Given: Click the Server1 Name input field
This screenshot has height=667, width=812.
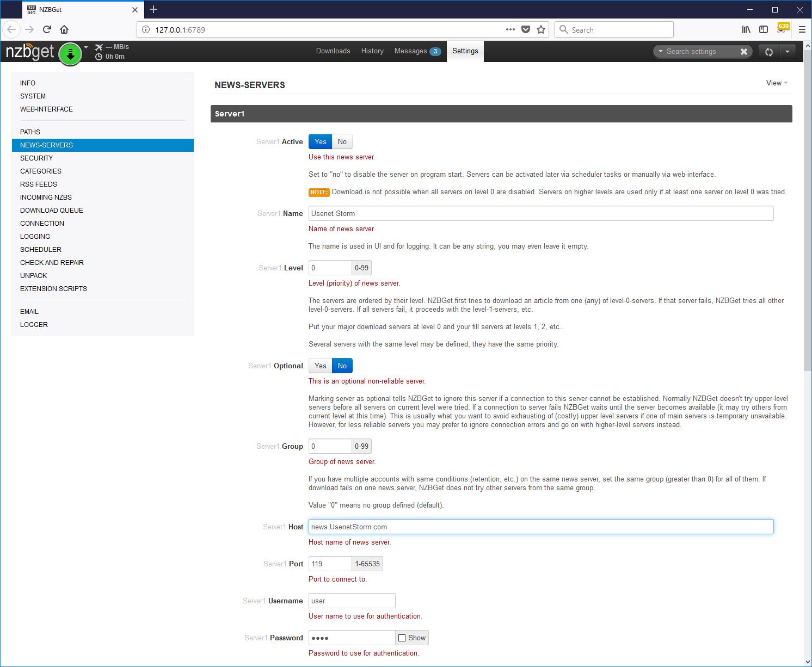Looking at the screenshot, I should click(x=541, y=213).
